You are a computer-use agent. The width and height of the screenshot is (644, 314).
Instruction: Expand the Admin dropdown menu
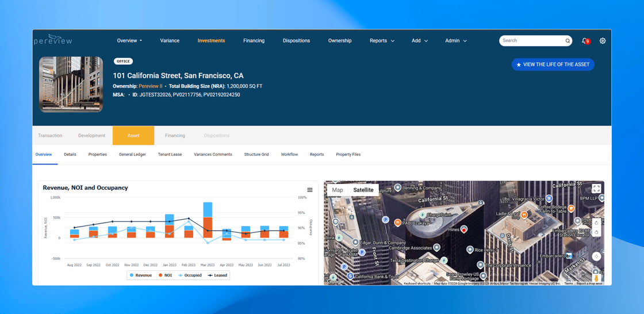(x=456, y=41)
